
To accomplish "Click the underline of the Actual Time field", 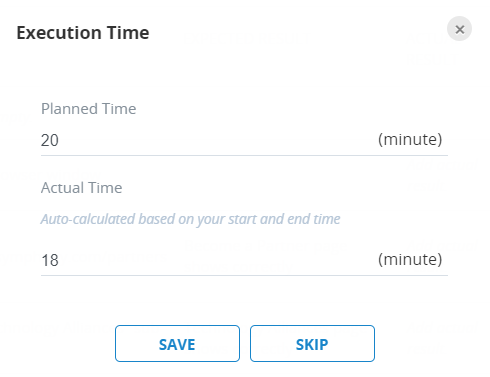I will click(x=244, y=275).
